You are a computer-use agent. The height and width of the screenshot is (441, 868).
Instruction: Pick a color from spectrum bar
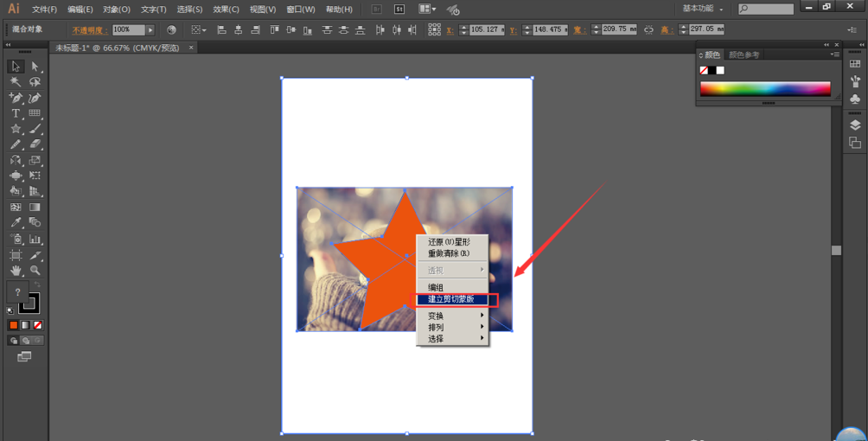[765, 89]
